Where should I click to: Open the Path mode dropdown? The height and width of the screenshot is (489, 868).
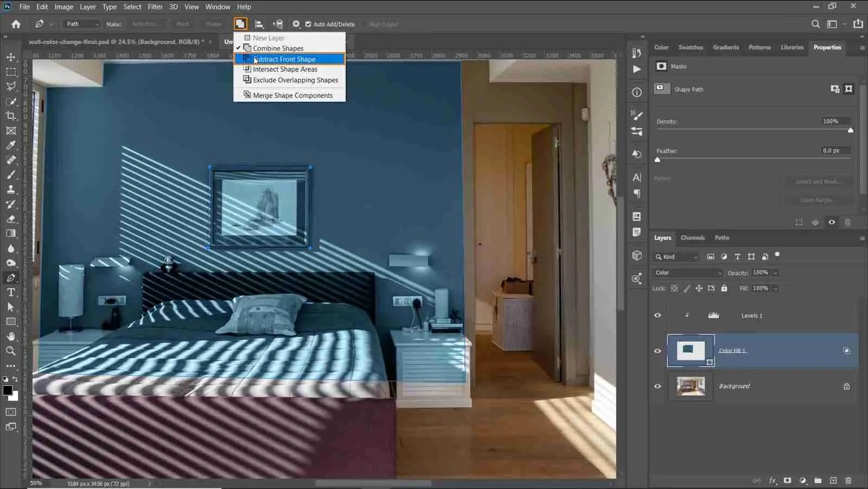click(x=81, y=24)
